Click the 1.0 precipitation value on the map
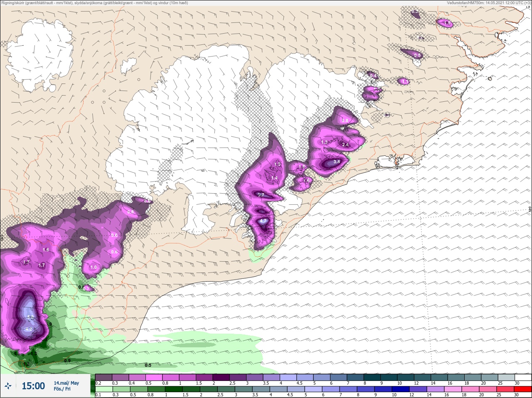 pyautogui.click(x=94, y=267)
